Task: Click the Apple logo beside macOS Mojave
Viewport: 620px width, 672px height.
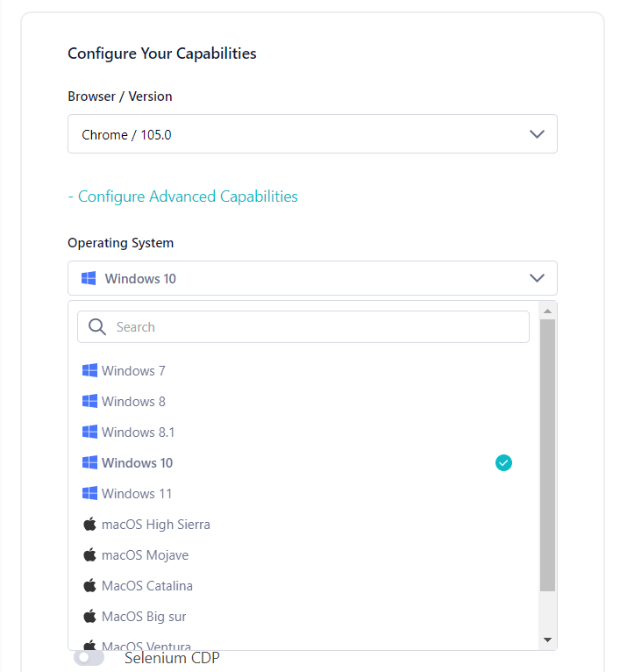Action: tap(89, 555)
